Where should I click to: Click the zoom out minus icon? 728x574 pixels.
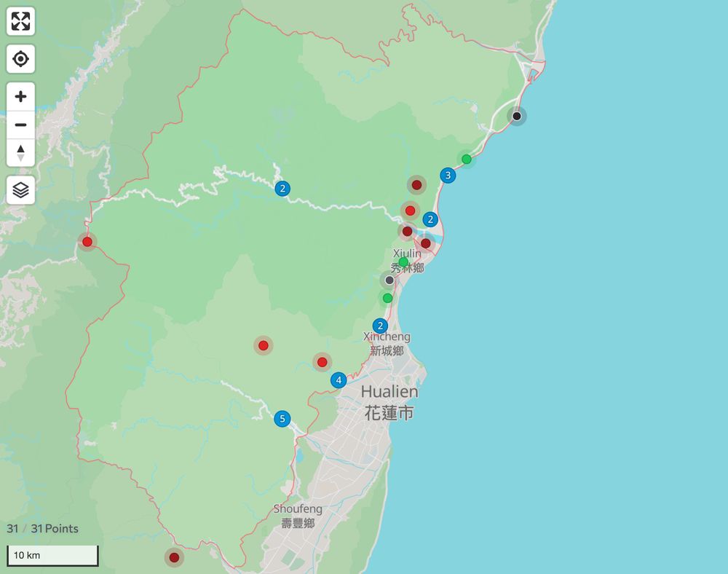pos(20,124)
